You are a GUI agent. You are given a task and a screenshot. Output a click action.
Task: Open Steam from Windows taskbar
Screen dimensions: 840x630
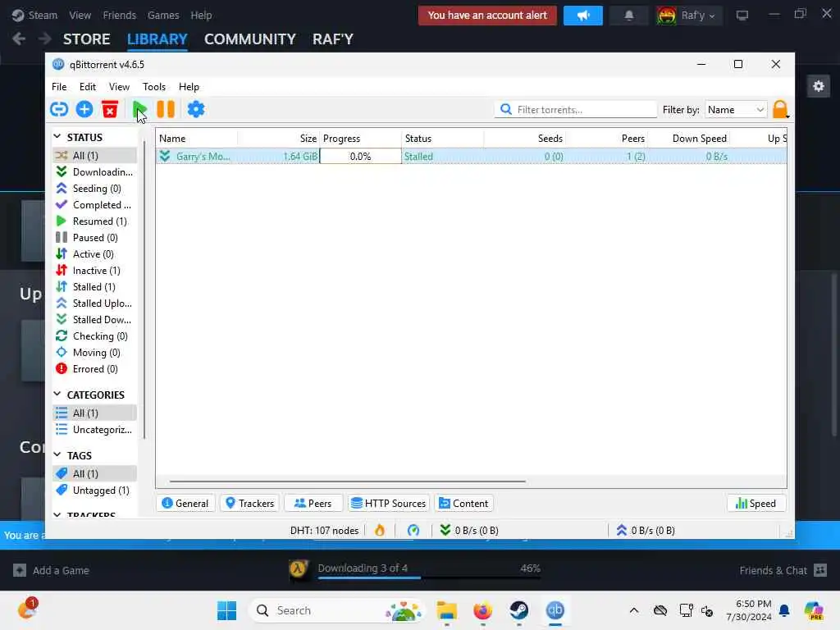(518, 610)
